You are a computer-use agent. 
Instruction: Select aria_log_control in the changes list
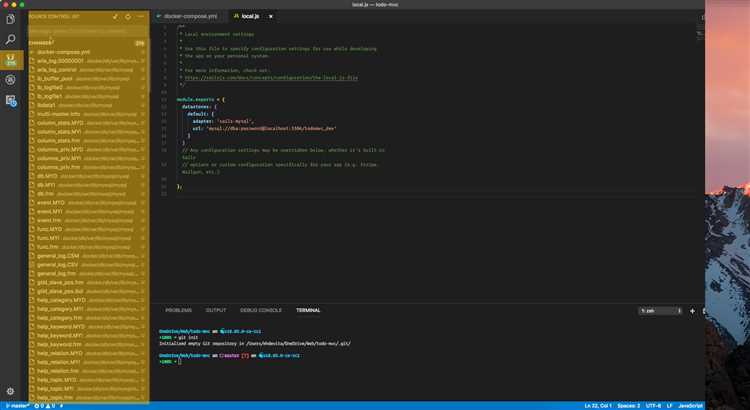(x=88, y=70)
